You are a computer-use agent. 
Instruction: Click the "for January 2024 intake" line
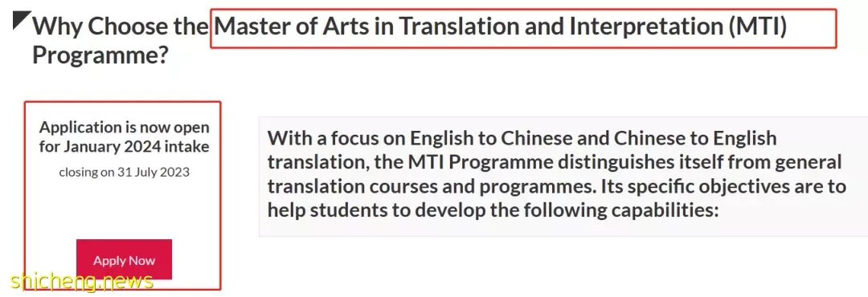click(x=124, y=147)
